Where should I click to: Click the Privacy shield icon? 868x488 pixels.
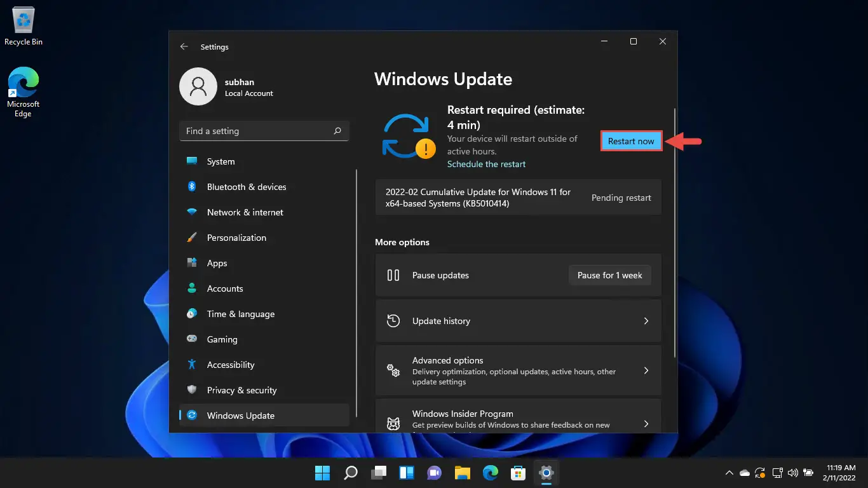(x=192, y=390)
